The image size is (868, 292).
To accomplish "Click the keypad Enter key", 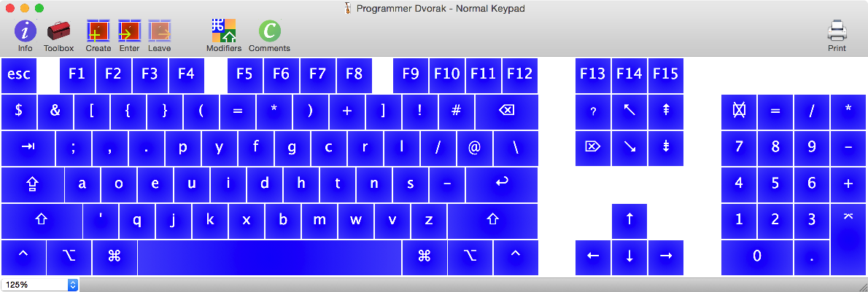I will (848, 240).
